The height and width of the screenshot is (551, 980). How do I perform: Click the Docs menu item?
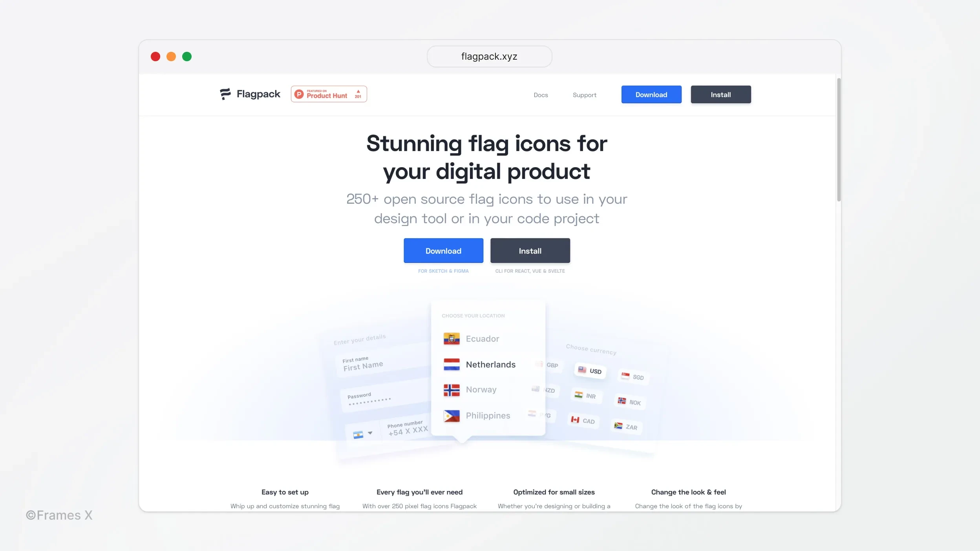coord(541,95)
